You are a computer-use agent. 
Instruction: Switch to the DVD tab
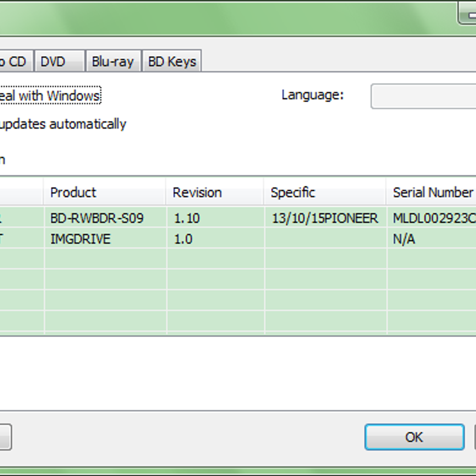pos(59,61)
